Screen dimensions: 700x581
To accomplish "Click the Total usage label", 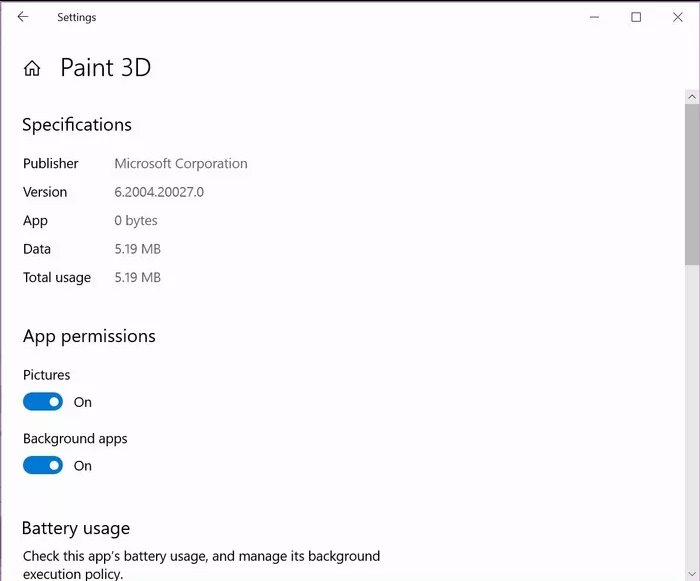I will (57, 278).
